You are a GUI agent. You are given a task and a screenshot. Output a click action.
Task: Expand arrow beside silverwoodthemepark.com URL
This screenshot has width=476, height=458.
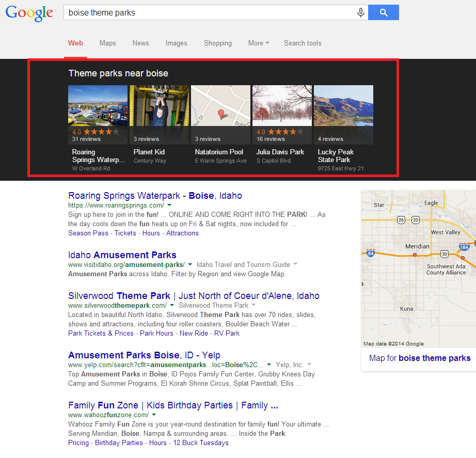(x=172, y=305)
